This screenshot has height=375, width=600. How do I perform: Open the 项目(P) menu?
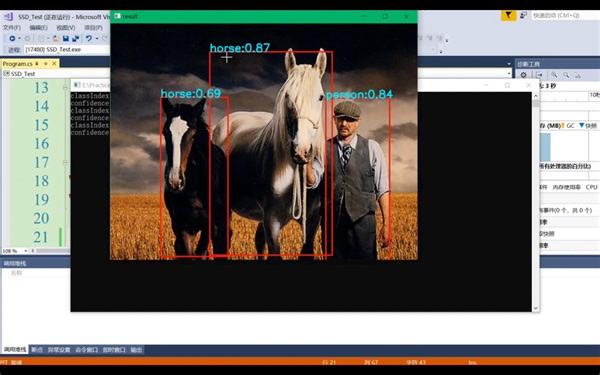tap(93, 28)
